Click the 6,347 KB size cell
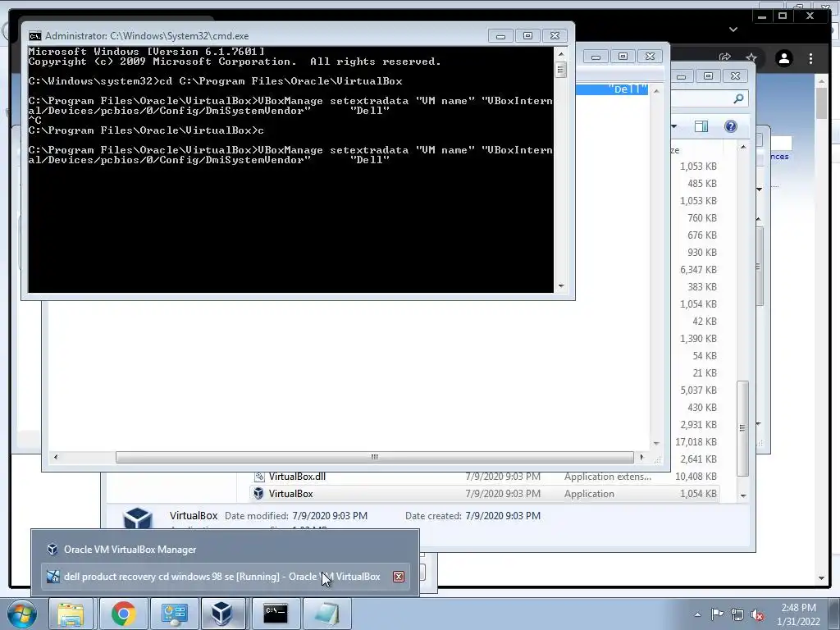The width and height of the screenshot is (840, 630). tap(698, 269)
